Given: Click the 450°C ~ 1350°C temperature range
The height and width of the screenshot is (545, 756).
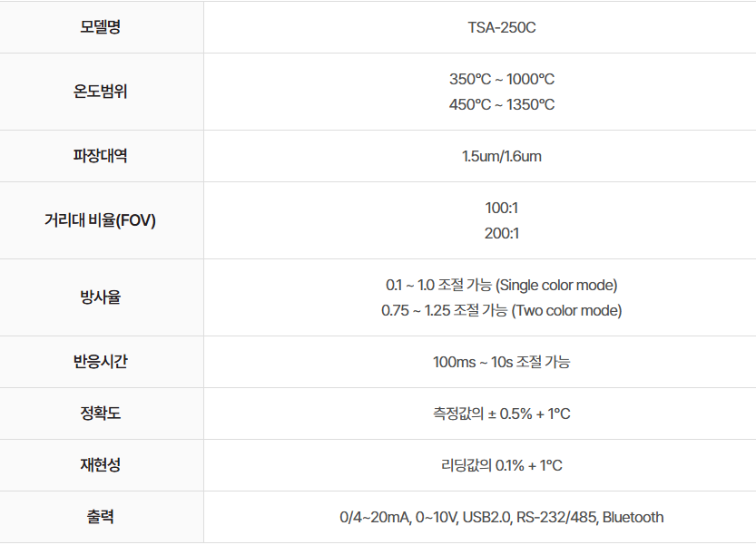Looking at the screenshot, I should pyautogui.click(x=501, y=104).
